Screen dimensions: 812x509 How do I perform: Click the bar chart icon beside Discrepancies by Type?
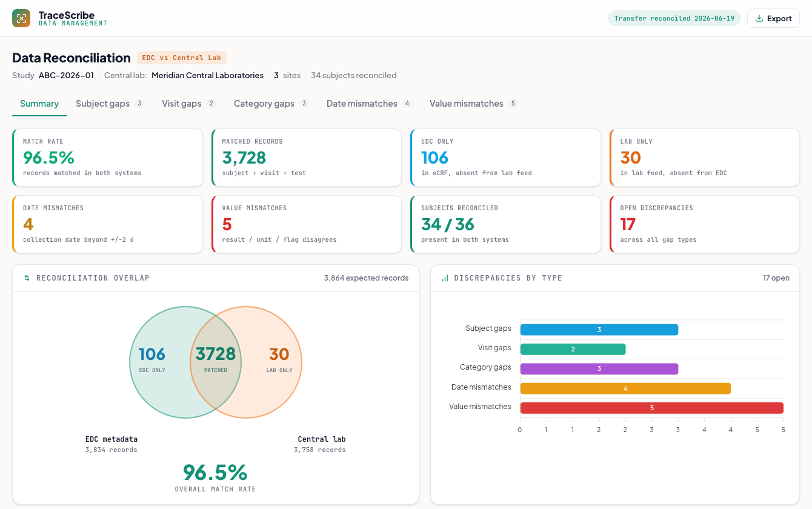[445, 278]
